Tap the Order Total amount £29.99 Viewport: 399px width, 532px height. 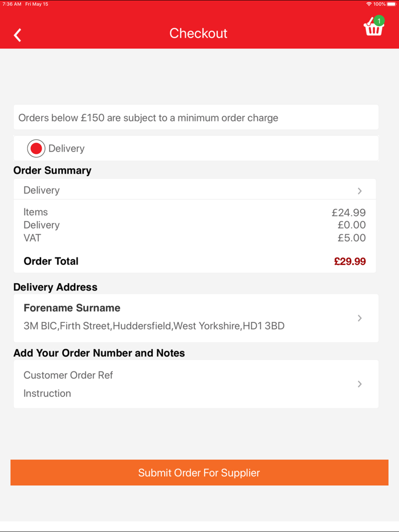[349, 262]
